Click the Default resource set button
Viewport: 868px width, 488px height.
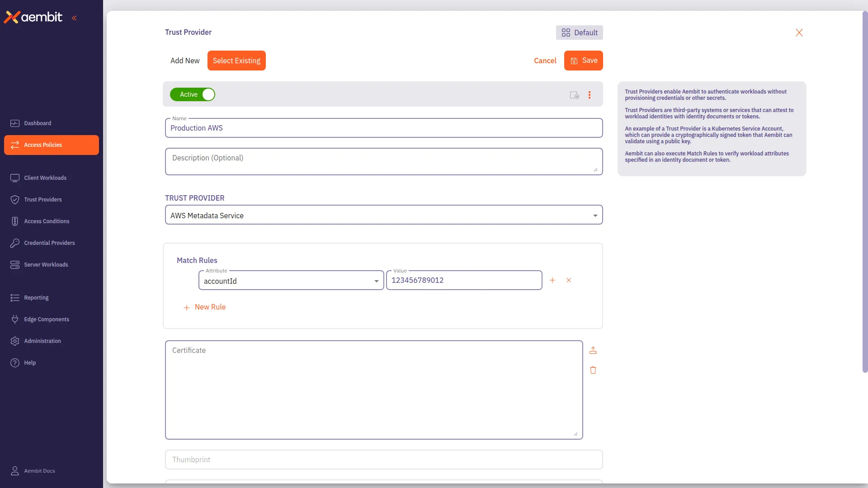pos(579,33)
